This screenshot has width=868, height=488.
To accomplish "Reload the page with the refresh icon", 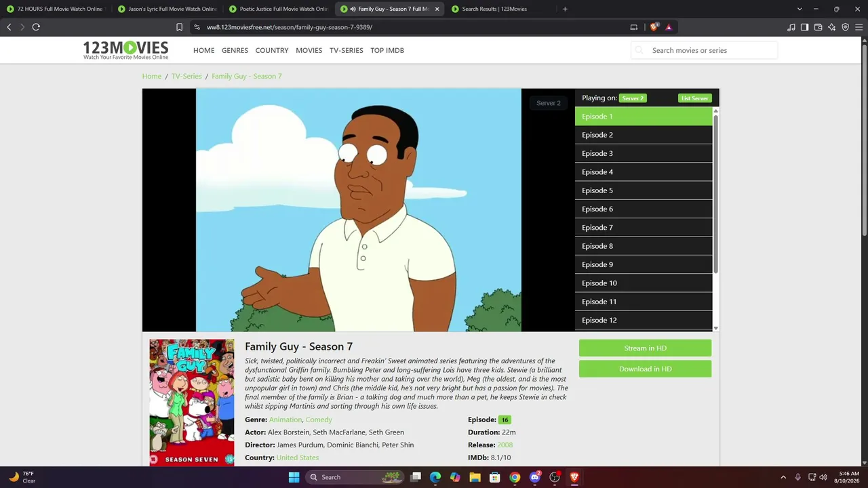I will [36, 27].
